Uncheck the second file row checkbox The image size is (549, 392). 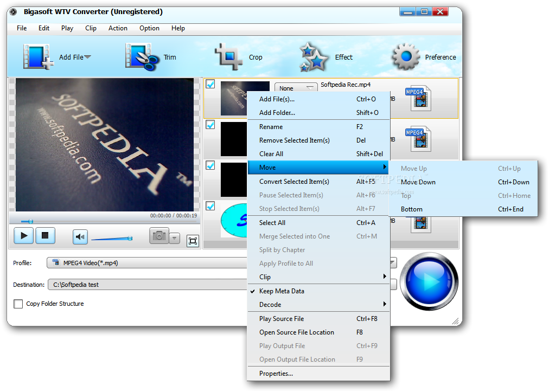(210, 125)
